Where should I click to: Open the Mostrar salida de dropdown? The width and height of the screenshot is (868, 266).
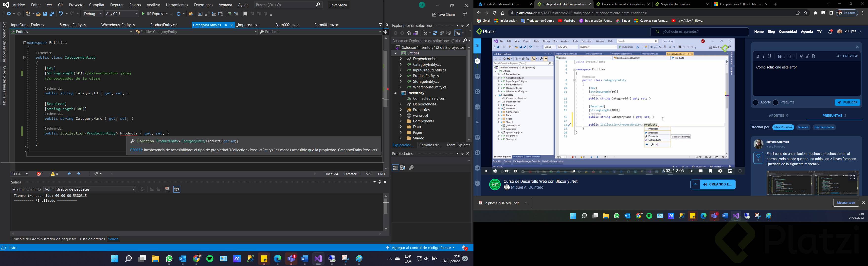click(x=90, y=190)
